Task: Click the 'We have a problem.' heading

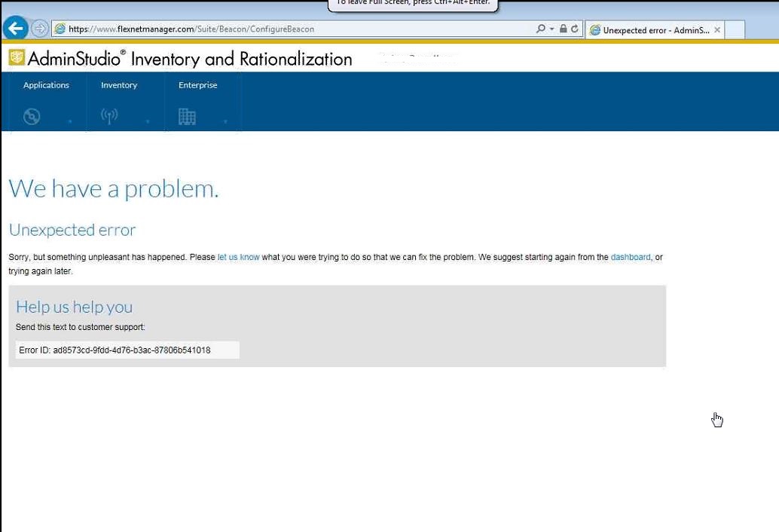Action: pyautogui.click(x=114, y=188)
